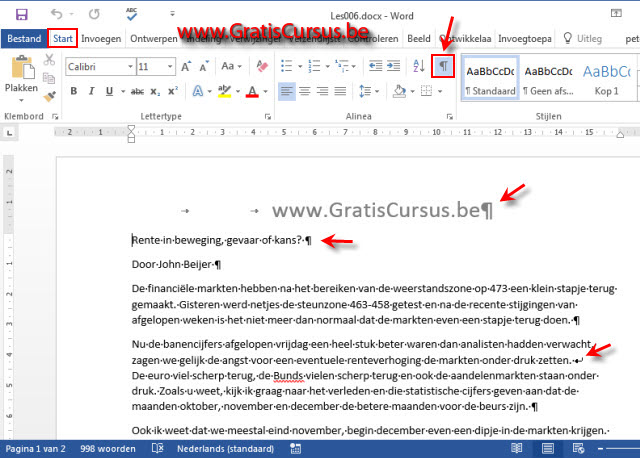Apply multilevel list formatting
The height and width of the screenshot is (458, 640).
pos(342,66)
